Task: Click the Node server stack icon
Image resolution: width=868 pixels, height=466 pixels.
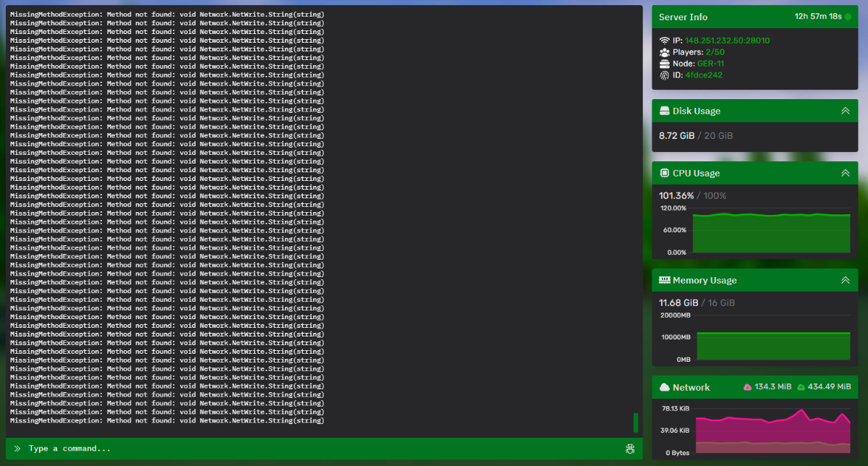Action: pos(664,64)
